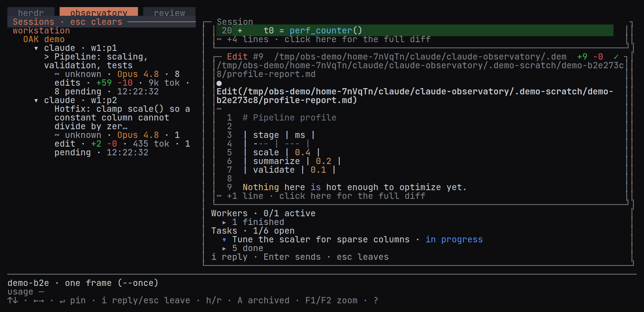Click '+1 line · click here for the full diff'
The height and width of the screenshot is (312, 644).
tap(326, 196)
